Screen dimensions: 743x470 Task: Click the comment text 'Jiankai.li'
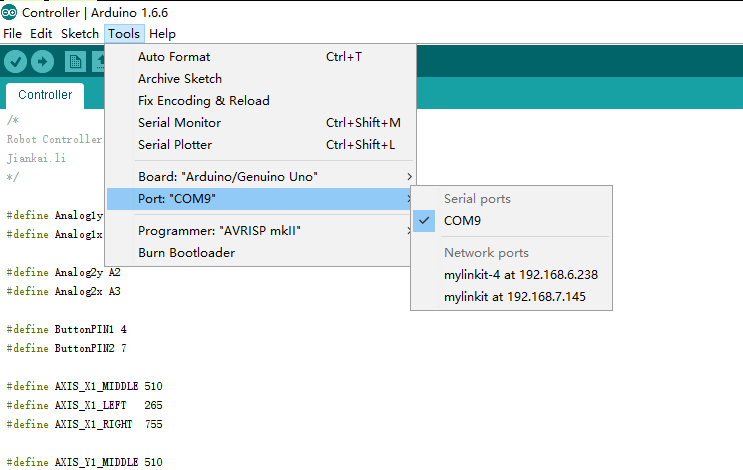pos(36,158)
